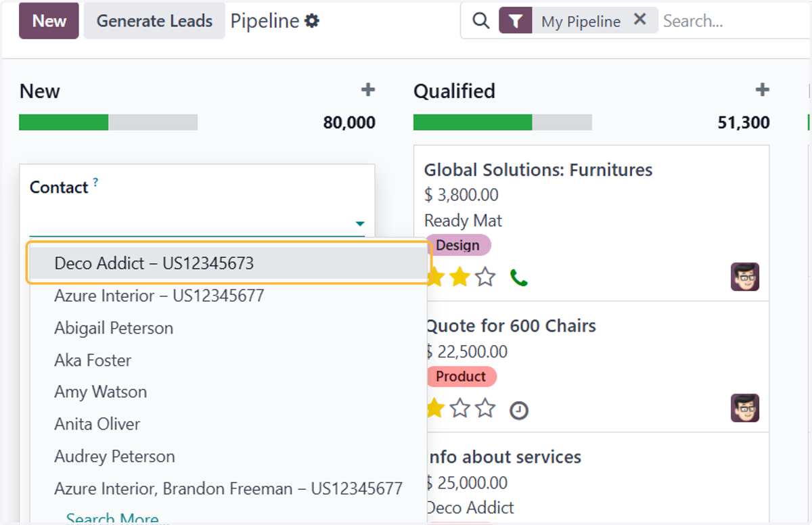This screenshot has height=525, width=812.
Task: Choose Anita Oliver from contact list
Action: (227, 424)
